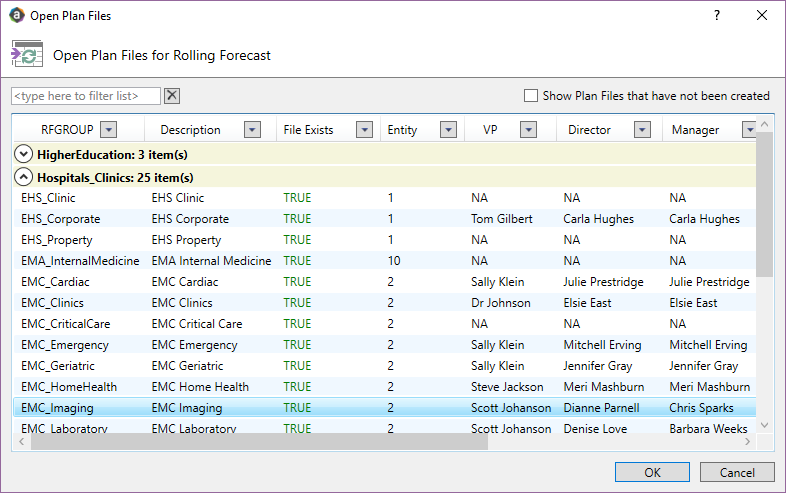Click the scroll right arrow
Screen dimensions: 786x493
[x=747, y=442]
